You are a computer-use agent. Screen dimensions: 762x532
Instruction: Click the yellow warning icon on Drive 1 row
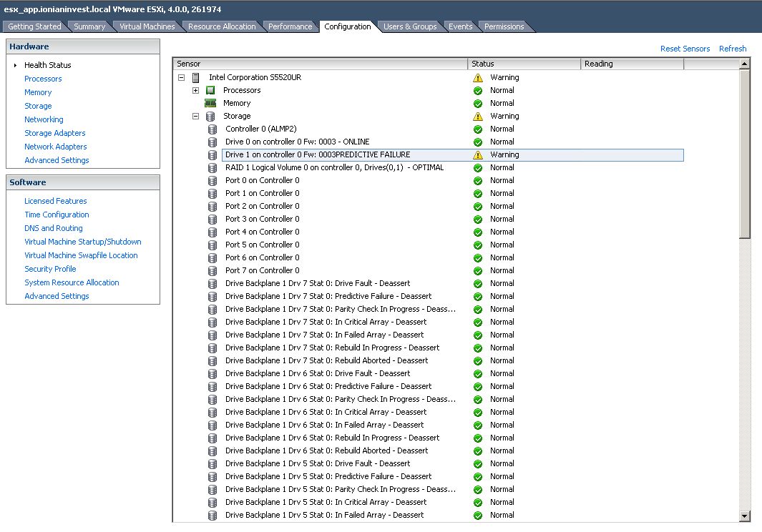(478, 155)
